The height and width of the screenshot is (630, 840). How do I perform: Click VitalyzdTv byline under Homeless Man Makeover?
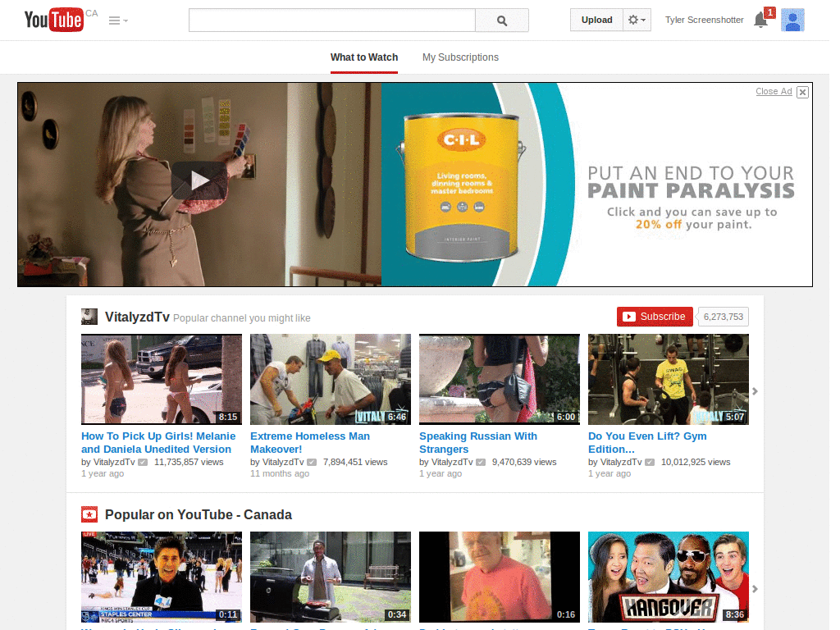283,462
